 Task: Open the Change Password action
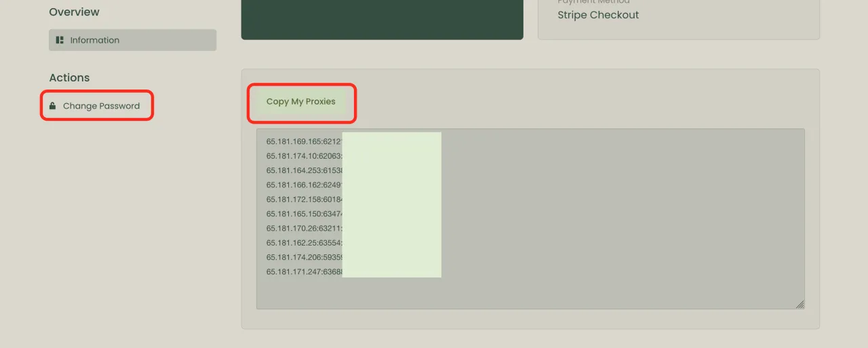[x=101, y=106]
